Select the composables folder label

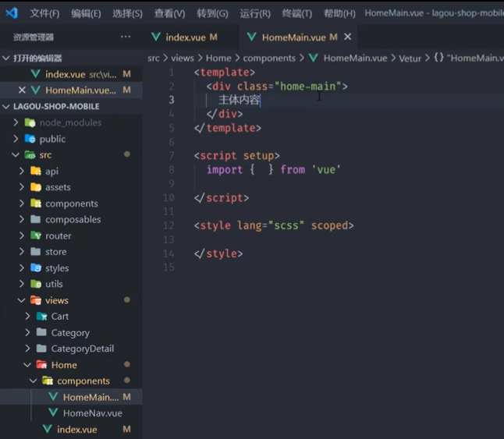click(73, 220)
